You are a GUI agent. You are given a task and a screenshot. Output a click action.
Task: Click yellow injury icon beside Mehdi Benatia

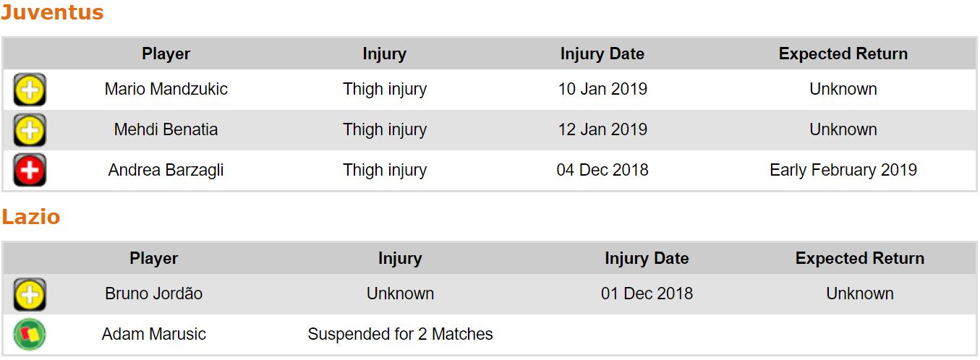(30, 131)
